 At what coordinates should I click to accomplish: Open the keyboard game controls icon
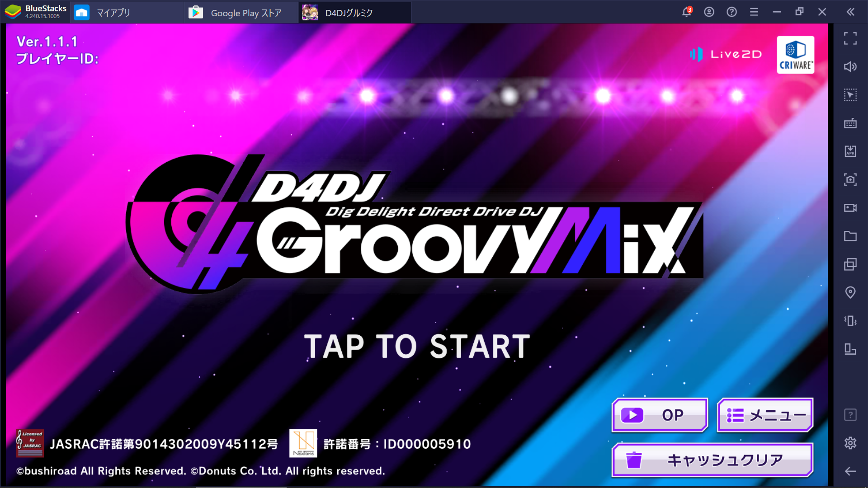[850, 123]
